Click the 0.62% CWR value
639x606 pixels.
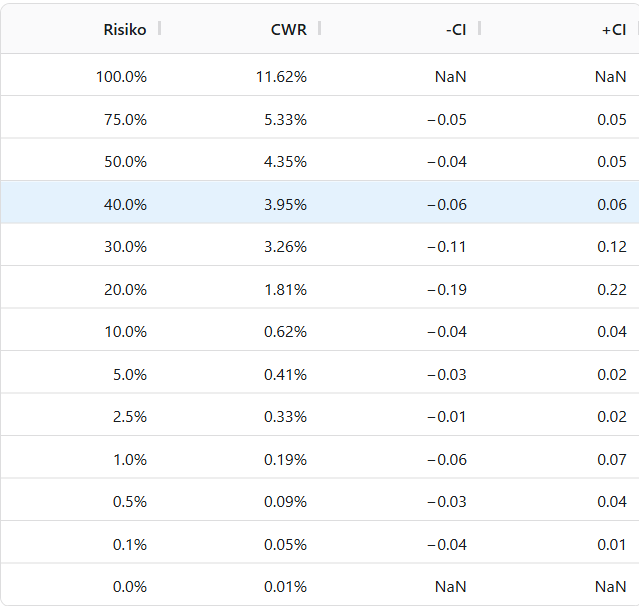point(285,331)
